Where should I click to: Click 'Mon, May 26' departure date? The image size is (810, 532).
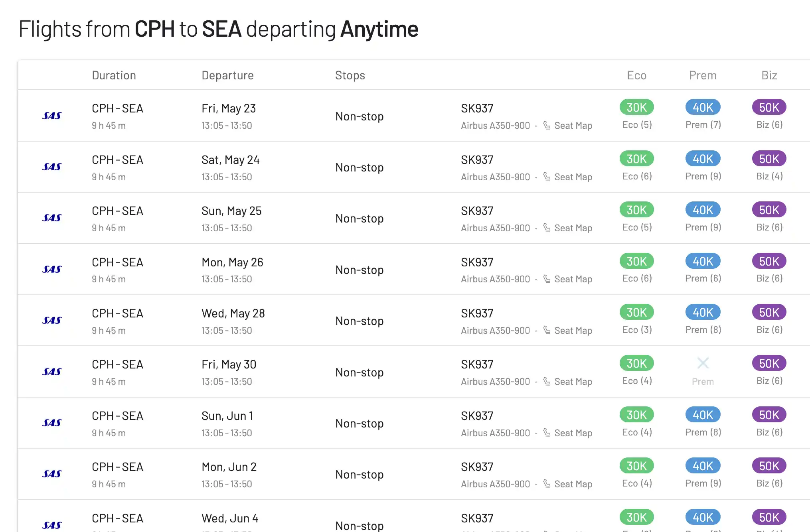click(232, 262)
